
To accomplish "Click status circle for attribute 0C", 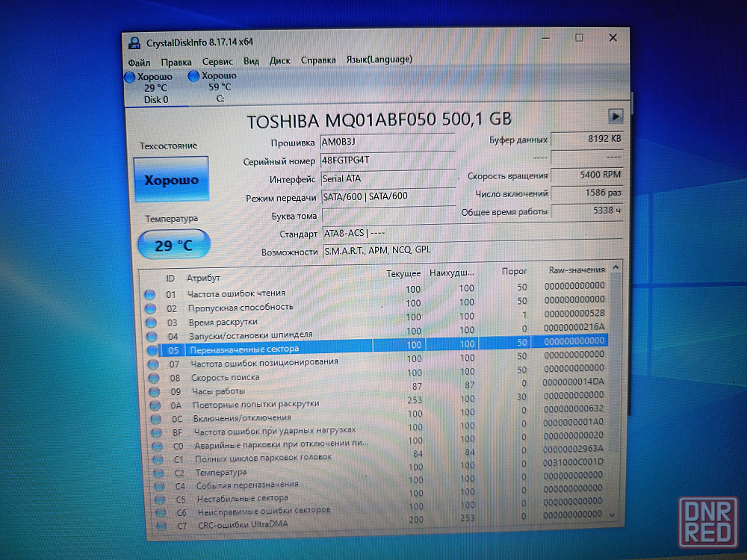I will pos(156,420).
